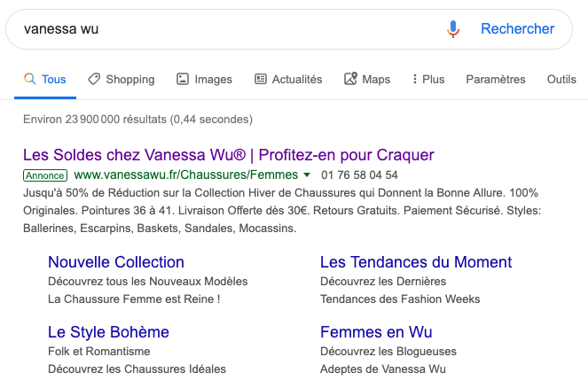This screenshot has width=588, height=388.
Task: Open Les Soldes chez Vanessa Wu ad link
Action: (229, 155)
